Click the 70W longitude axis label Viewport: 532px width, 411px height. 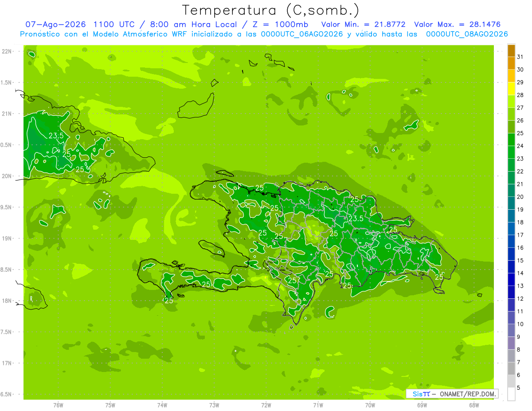click(370, 405)
